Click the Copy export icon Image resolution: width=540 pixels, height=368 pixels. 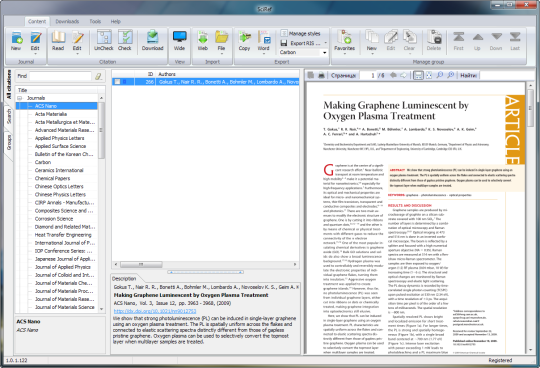point(245,41)
